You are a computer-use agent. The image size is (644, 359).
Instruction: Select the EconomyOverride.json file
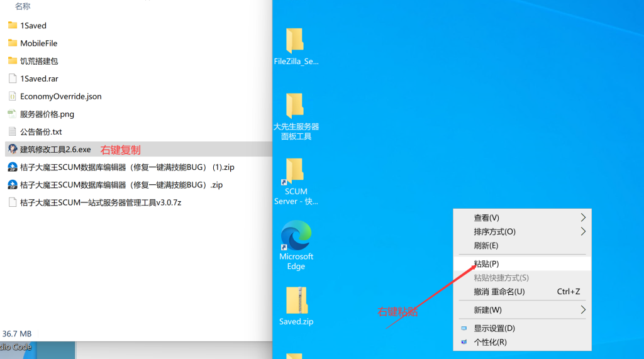point(60,96)
